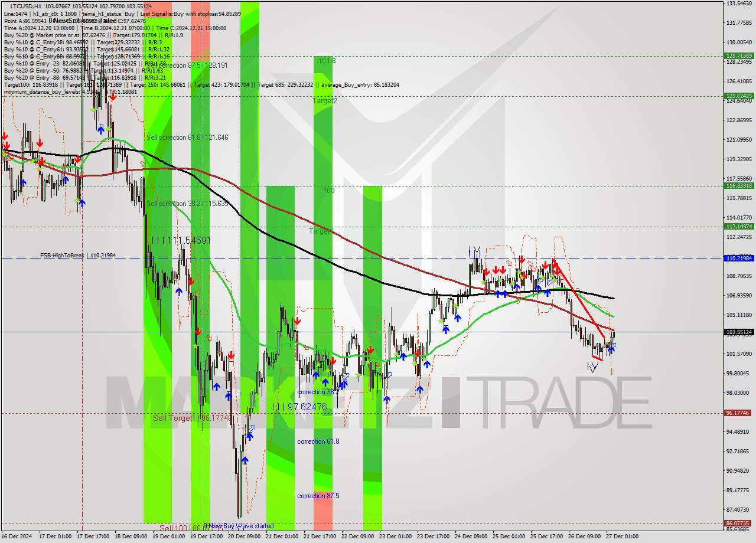Click the '24 Dec 09:00' time axis label

point(471,537)
